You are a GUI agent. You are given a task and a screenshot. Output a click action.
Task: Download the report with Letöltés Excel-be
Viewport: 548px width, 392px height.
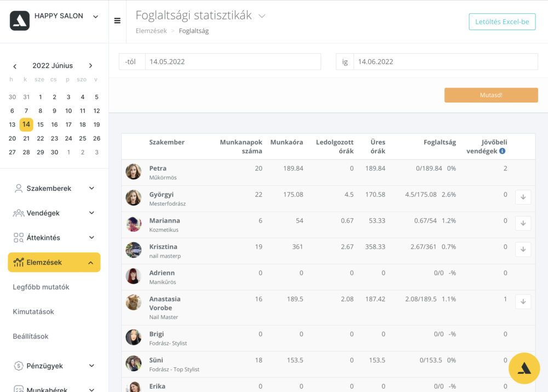[502, 22]
